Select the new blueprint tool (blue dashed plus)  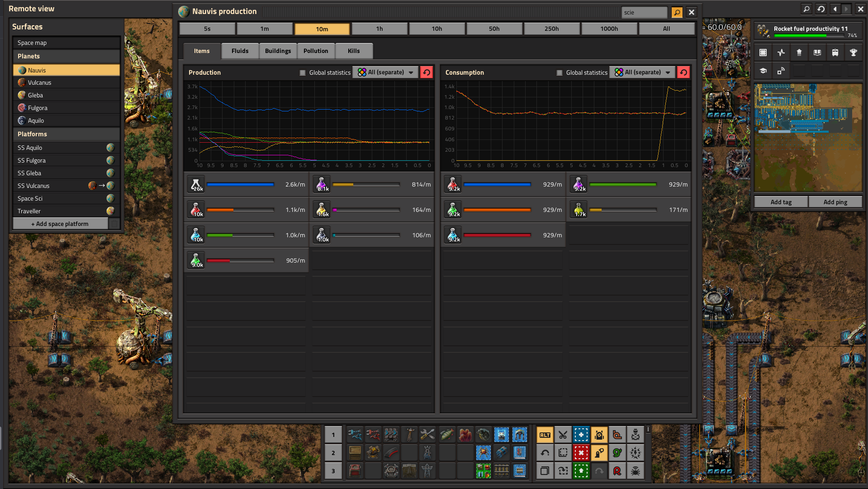(x=581, y=435)
